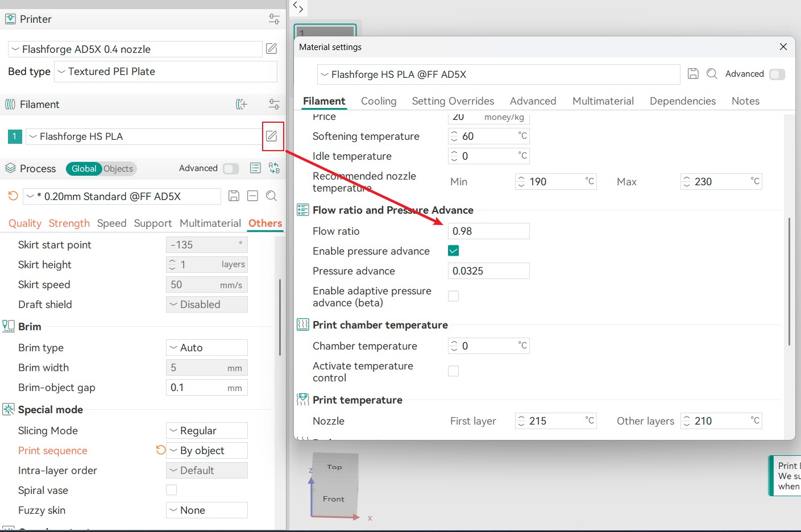Click the add filament icon
Image resolution: width=801 pixels, height=532 pixels.
242,105
